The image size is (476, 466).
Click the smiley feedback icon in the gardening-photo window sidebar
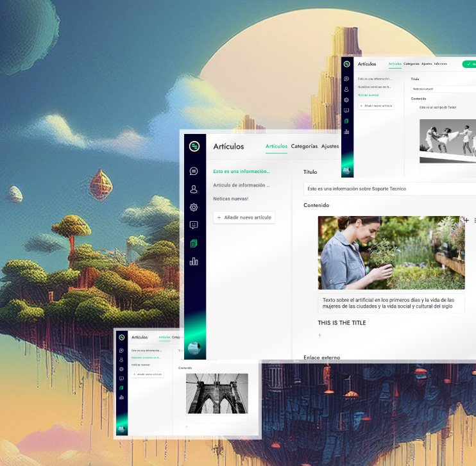click(194, 225)
